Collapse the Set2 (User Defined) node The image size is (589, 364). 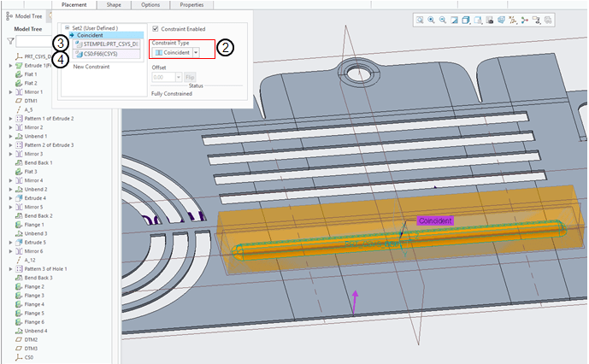(x=67, y=28)
